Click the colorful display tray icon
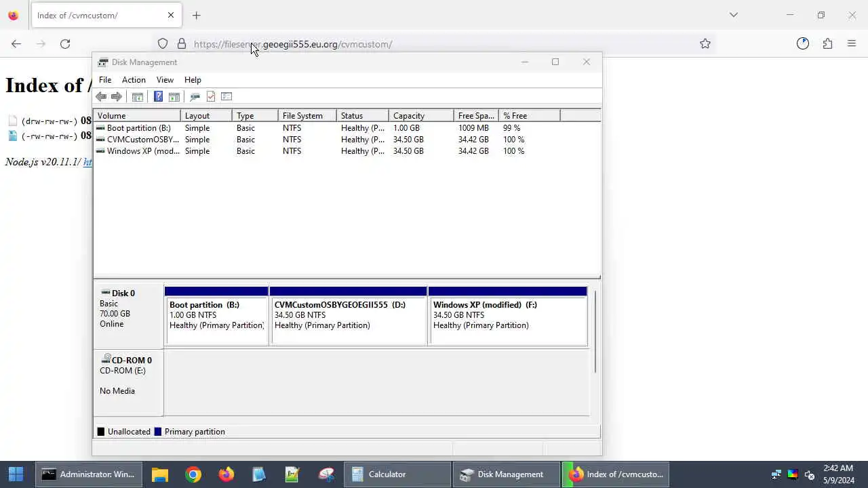The image size is (868, 488). tap(792, 474)
